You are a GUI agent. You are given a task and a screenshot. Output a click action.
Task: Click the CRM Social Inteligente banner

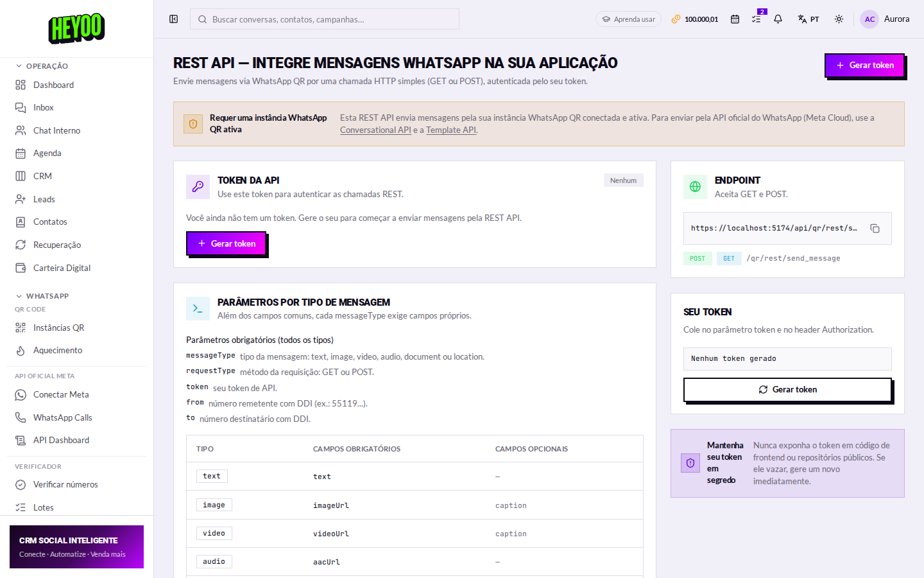tap(76, 547)
